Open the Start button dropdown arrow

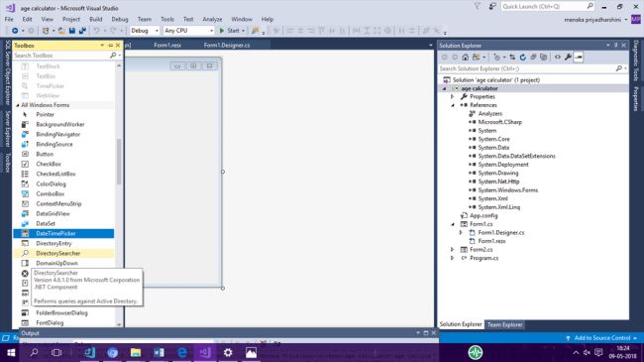click(243, 31)
